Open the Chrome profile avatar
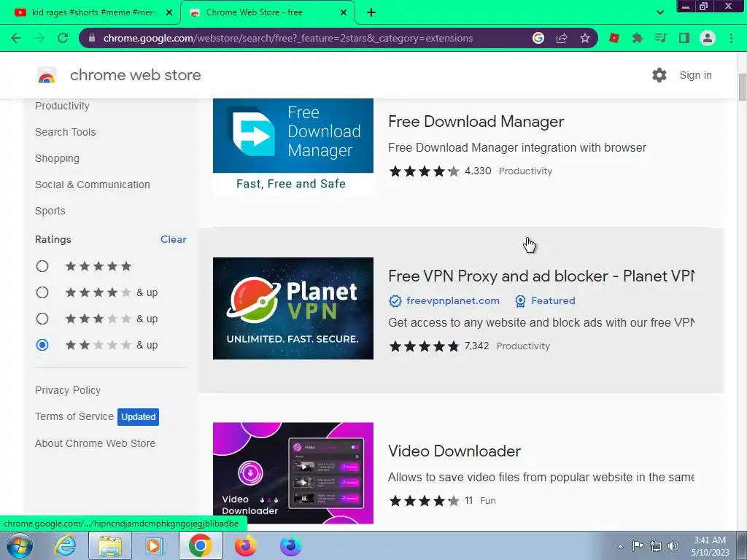 pyautogui.click(x=708, y=38)
